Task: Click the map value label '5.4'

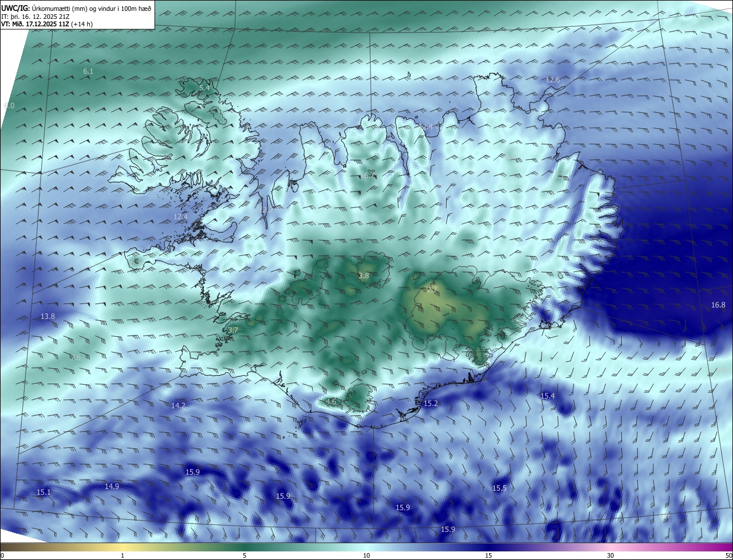Action: coord(204,88)
